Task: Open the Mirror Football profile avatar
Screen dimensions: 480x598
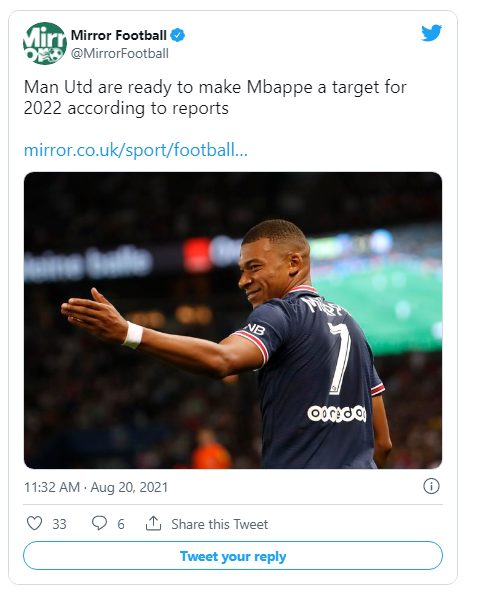Action: click(45, 43)
